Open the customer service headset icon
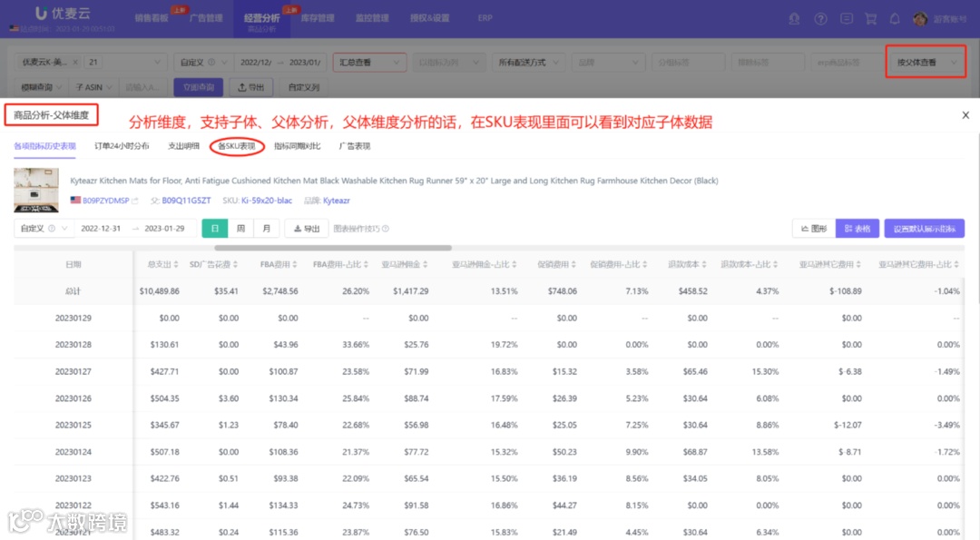 pos(794,19)
